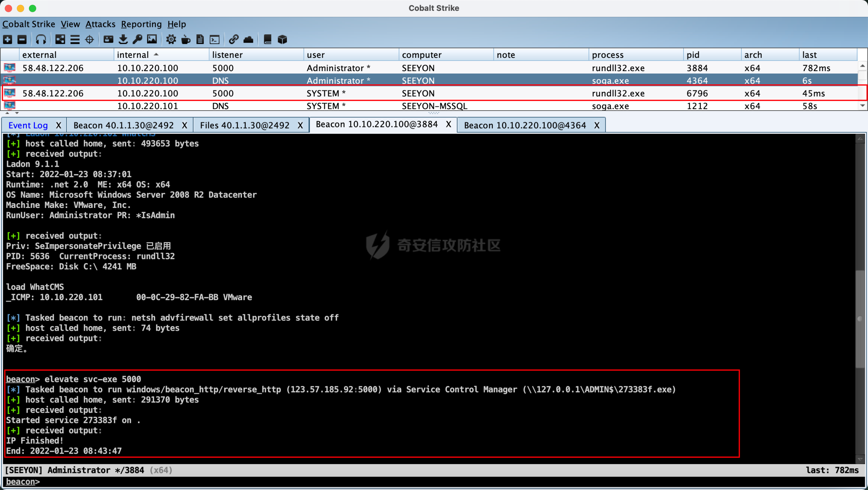Screen dimensions: 868x490
Task: Sort sessions by the last column
Action: pyautogui.click(x=828, y=55)
